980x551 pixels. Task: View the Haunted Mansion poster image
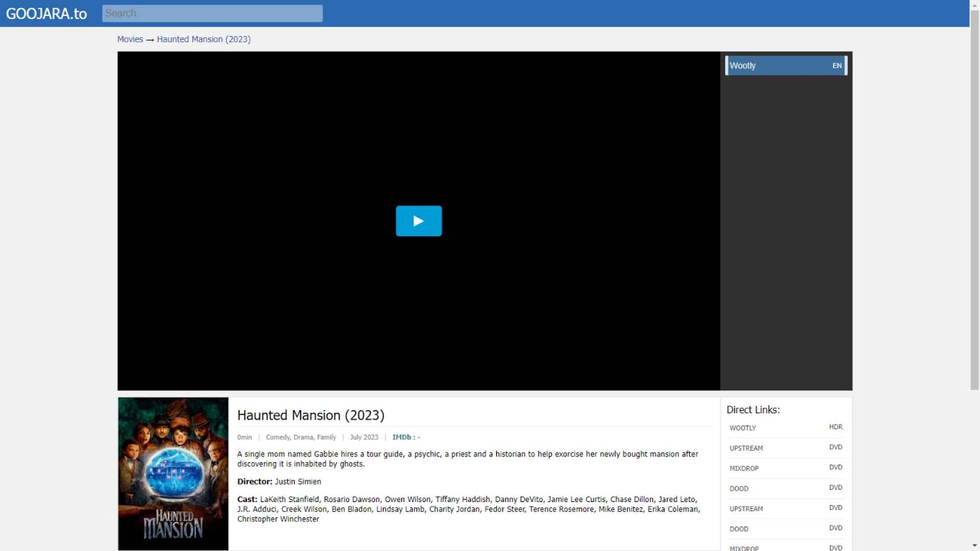(x=173, y=474)
